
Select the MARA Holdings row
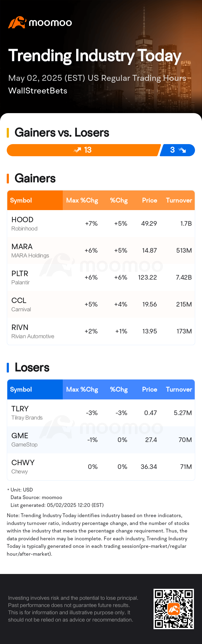click(101, 250)
